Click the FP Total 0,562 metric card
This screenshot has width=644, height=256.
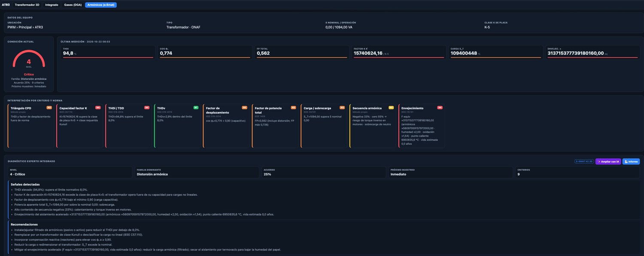302,52
